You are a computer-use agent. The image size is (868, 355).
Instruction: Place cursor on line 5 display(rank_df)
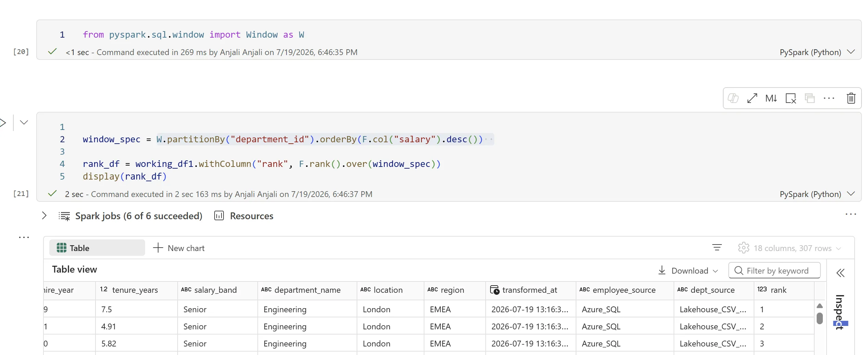pyautogui.click(x=125, y=176)
